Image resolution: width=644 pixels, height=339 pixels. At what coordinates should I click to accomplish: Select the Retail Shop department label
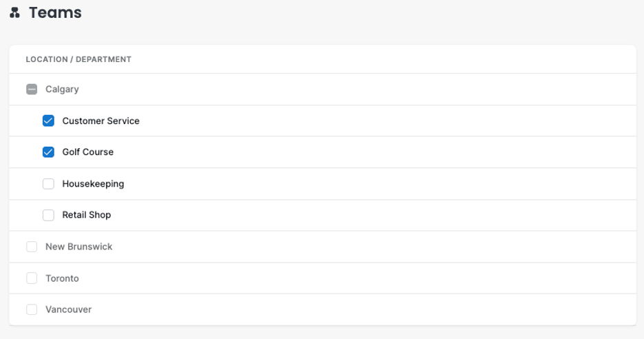(x=87, y=215)
